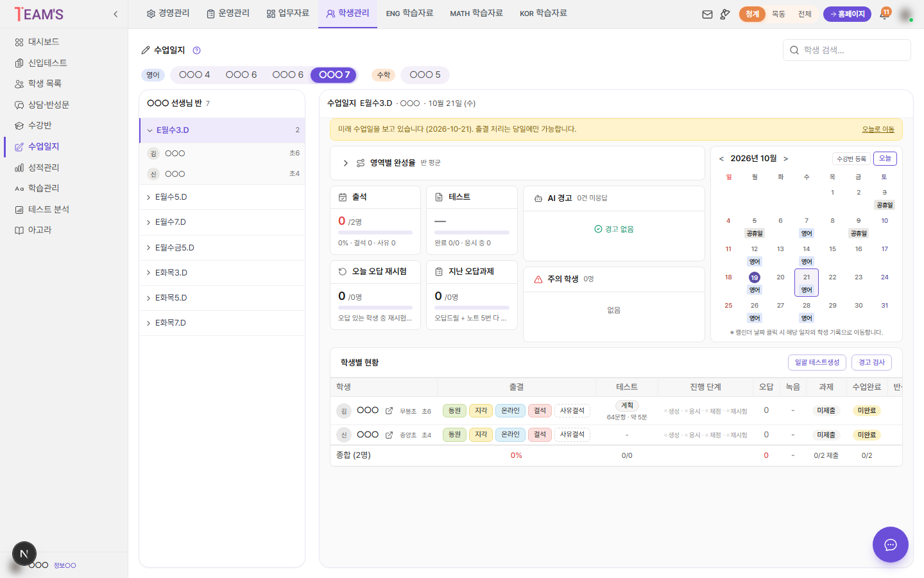Click the 대시보드 sidebar icon
This screenshot has width=924, height=578.
pos(19,42)
